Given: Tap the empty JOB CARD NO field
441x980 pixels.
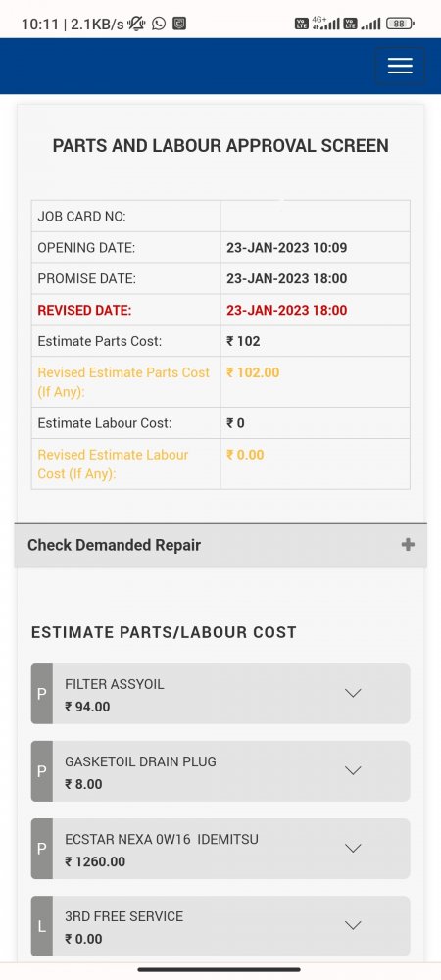Looking at the screenshot, I should click(315, 217).
